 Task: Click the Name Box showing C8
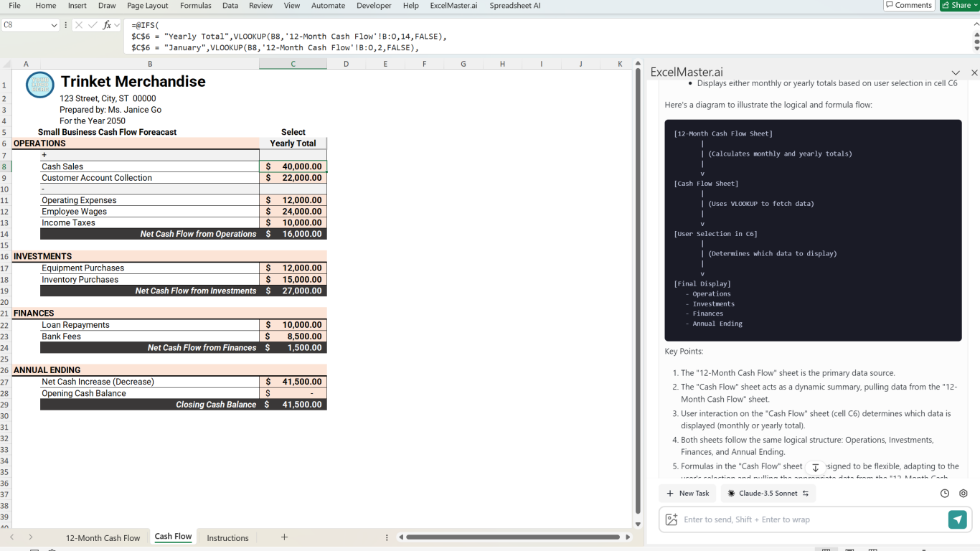(x=25, y=25)
